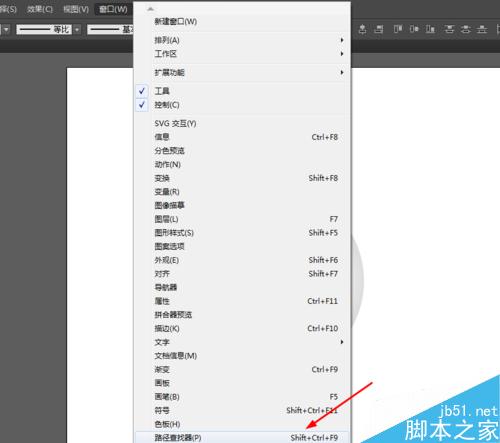Open the 符号 panel
Image resolution: width=500 pixels, height=443 pixels.
click(242, 410)
